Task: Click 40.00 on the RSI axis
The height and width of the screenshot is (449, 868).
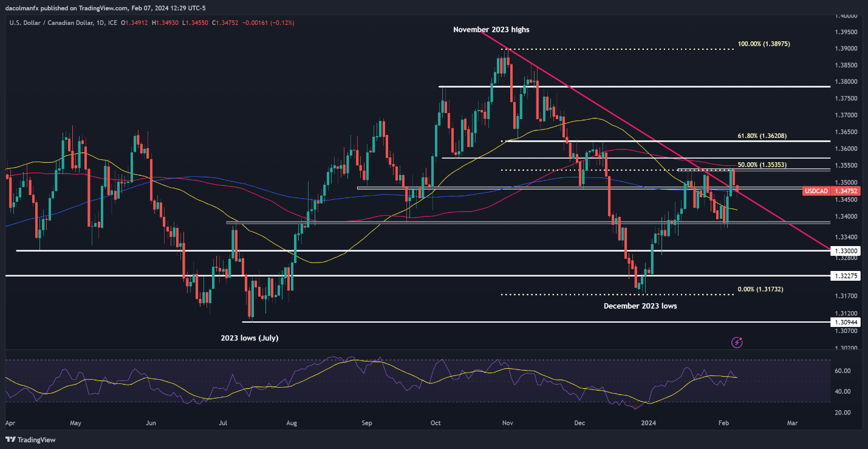Action: tap(841, 392)
